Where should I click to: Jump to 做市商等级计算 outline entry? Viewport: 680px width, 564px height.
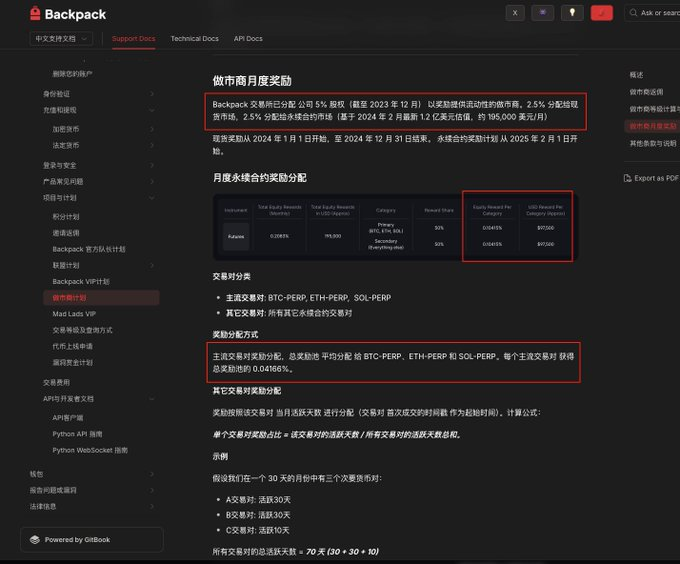tap(654, 109)
